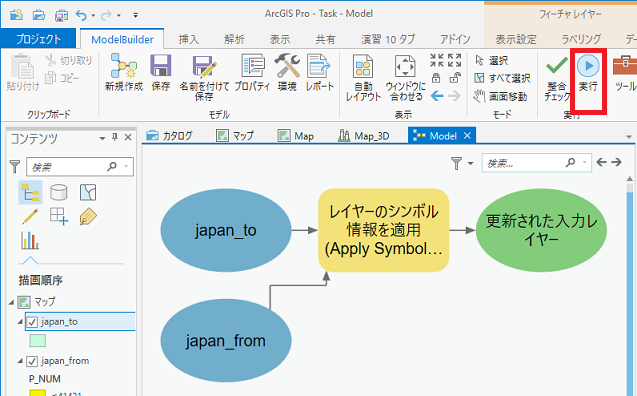
Task: Open the undo history dropdown arrow
Action: click(93, 16)
